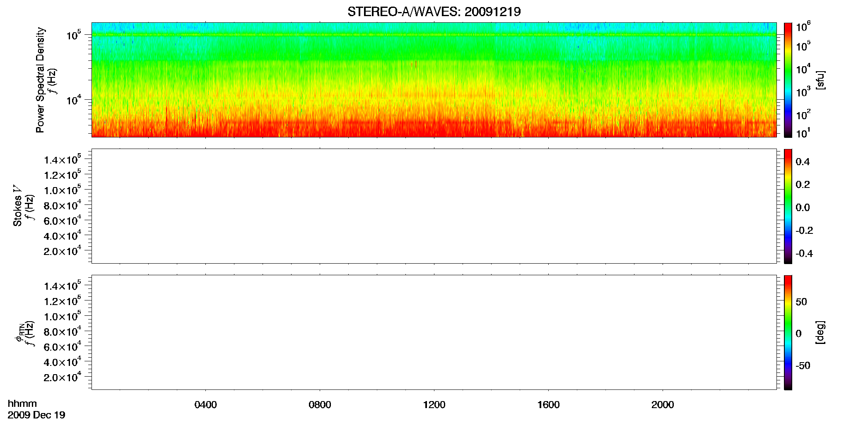This screenshot has height=447, width=868.
Task: Click the 10^5 frequency tick in top panel
Action: pyautogui.click(x=73, y=35)
